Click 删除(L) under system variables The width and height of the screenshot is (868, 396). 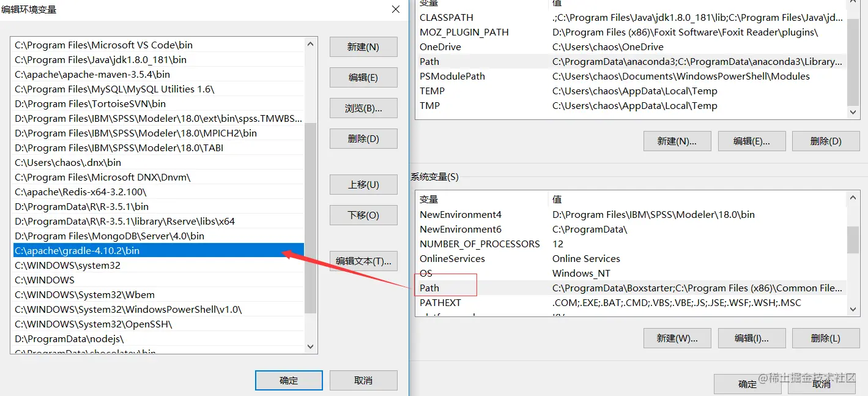826,338
